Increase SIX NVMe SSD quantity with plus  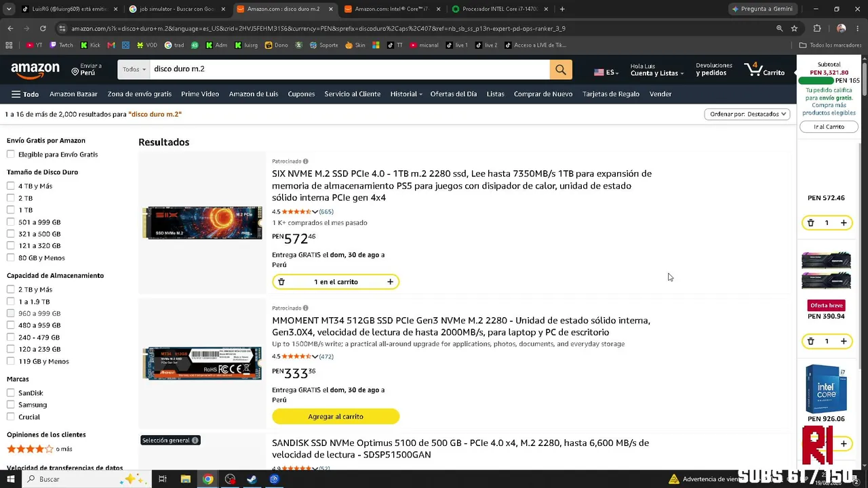[x=390, y=282]
